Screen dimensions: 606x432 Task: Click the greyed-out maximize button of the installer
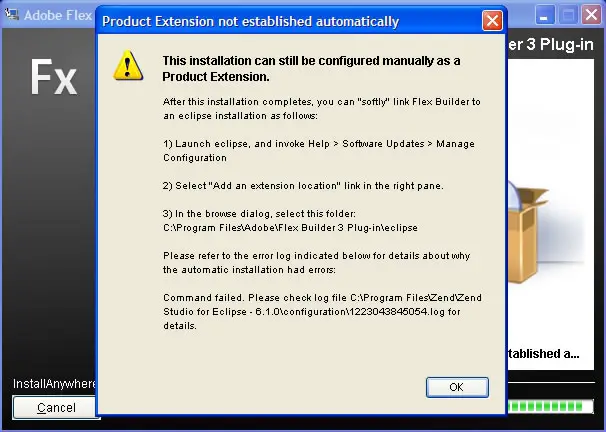click(569, 15)
